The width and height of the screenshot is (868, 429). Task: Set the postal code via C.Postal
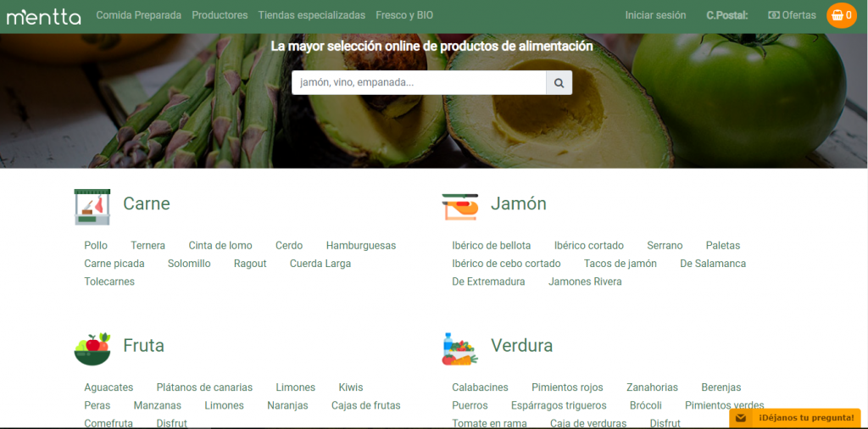tap(726, 15)
